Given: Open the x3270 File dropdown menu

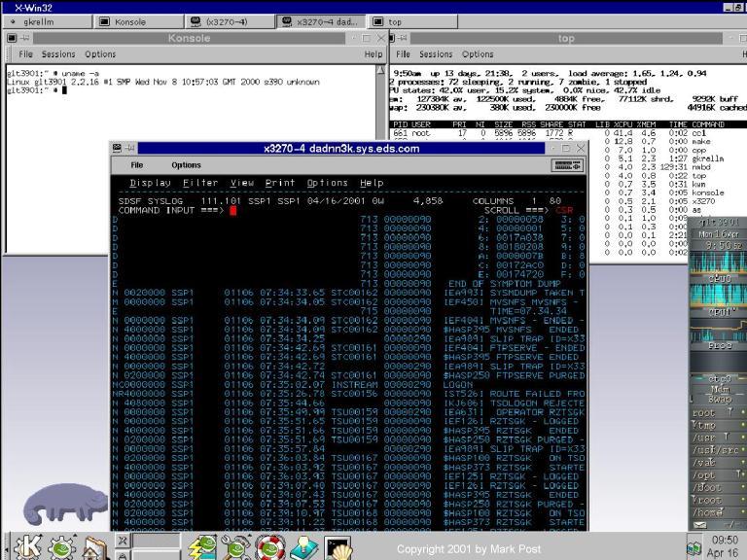Looking at the screenshot, I should [136, 166].
